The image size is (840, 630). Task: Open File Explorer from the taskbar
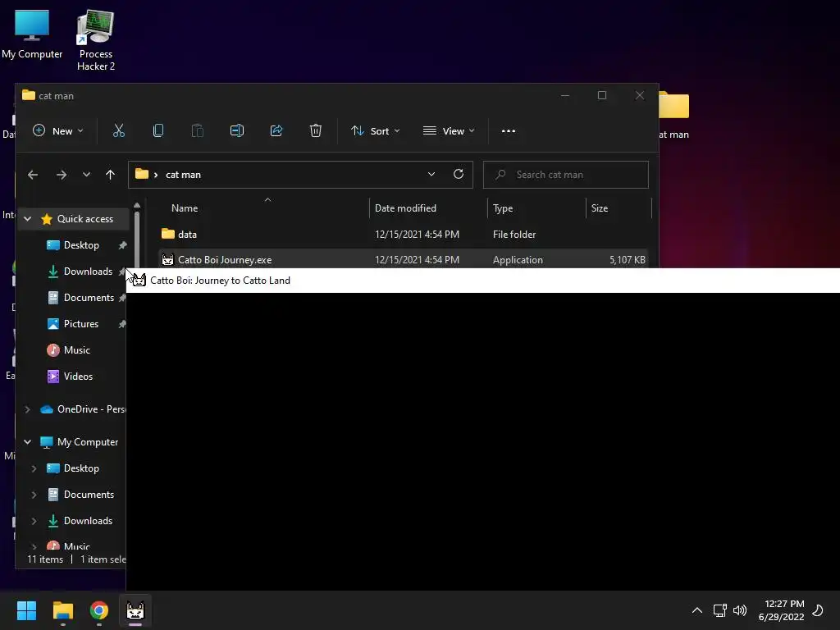pyautogui.click(x=62, y=610)
